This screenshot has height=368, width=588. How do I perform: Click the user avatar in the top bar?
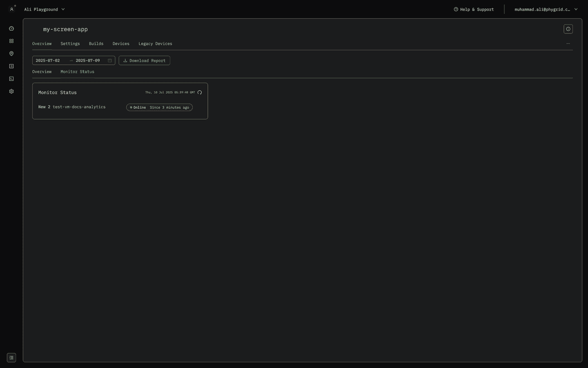click(x=11, y=9)
